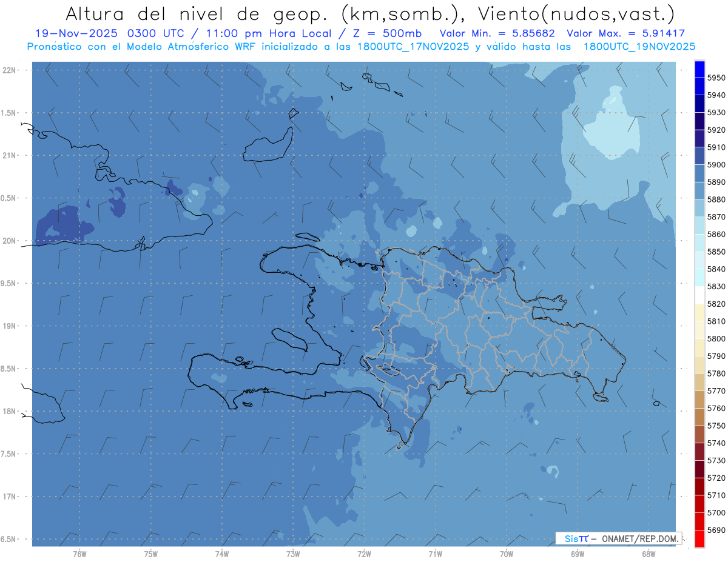Image resolution: width=728 pixels, height=562 pixels.
Task: Click the 5840 legend value
Action: click(x=716, y=269)
